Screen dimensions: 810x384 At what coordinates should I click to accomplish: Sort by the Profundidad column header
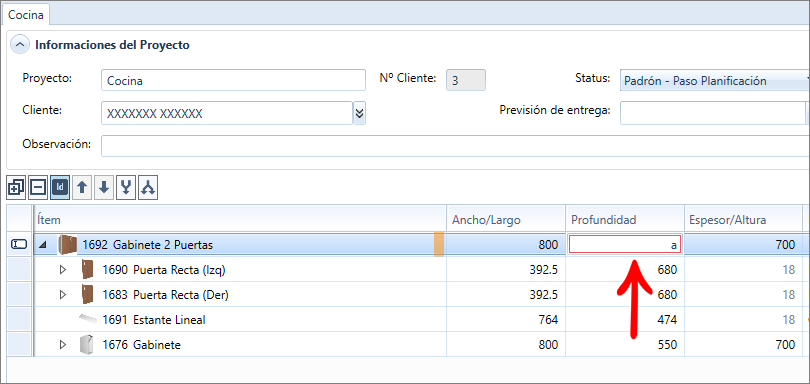click(625, 220)
